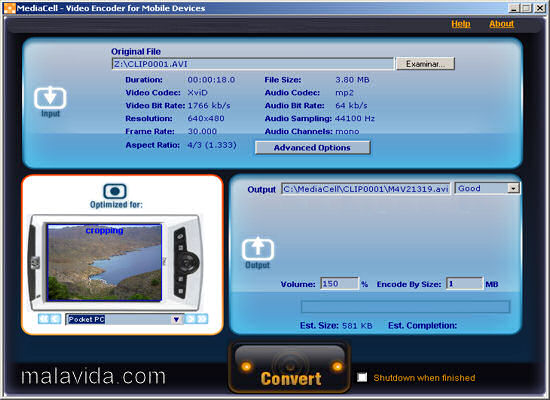
Task: Click the audio channels value mono
Action: pyautogui.click(x=347, y=132)
